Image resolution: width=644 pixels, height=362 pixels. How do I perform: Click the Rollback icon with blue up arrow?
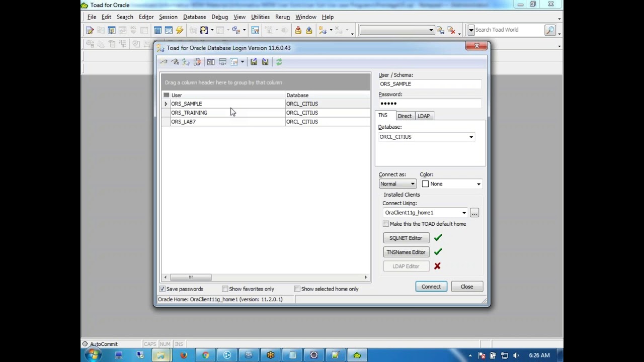(309, 30)
